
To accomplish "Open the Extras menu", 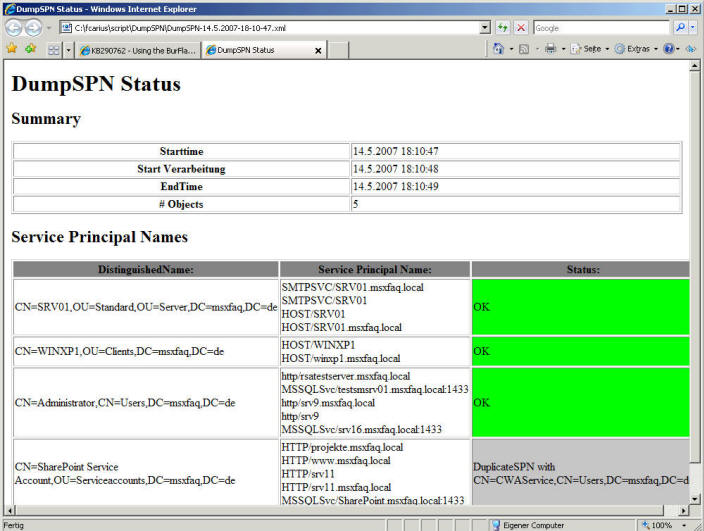I will [637, 48].
